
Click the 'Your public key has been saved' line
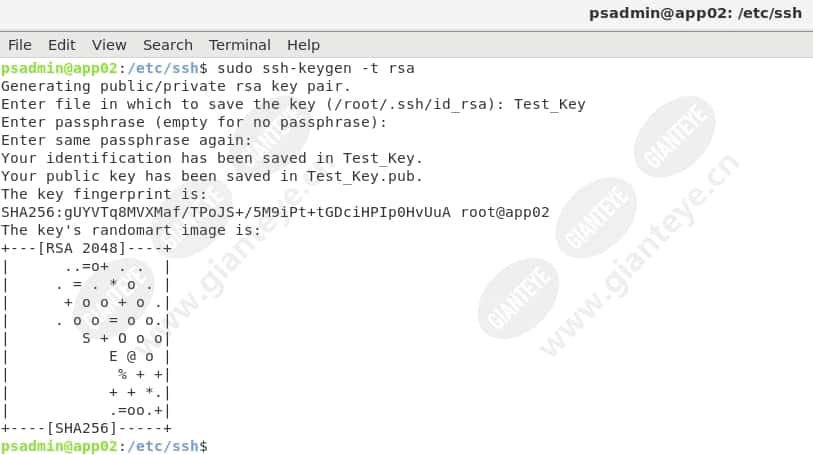[212, 177]
